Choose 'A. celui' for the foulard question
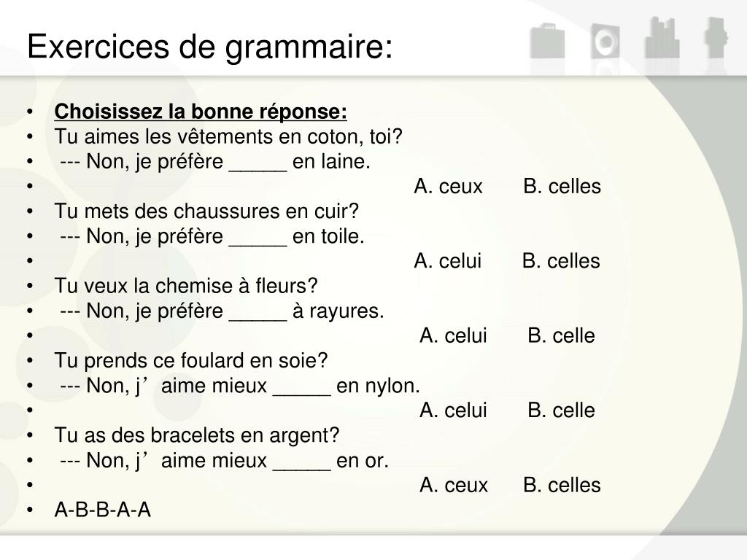 pos(454,411)
